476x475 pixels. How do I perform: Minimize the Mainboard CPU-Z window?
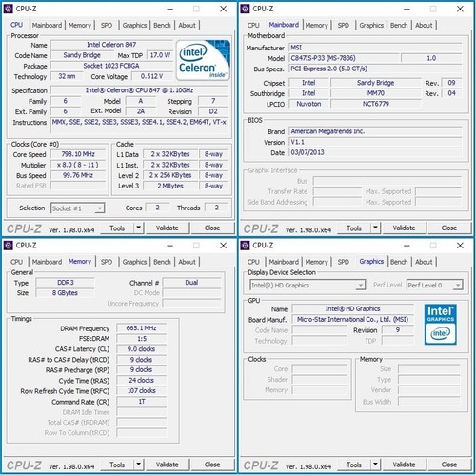(x=407, y=9)
